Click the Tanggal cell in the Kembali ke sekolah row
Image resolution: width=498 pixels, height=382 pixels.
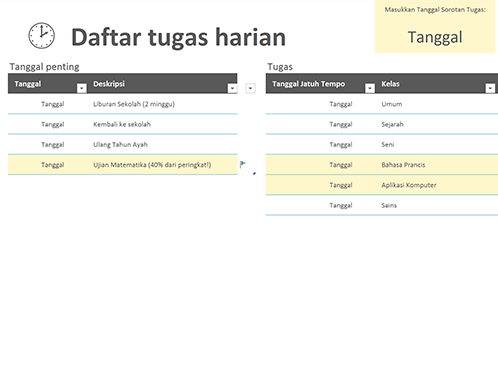pos(53,124)
